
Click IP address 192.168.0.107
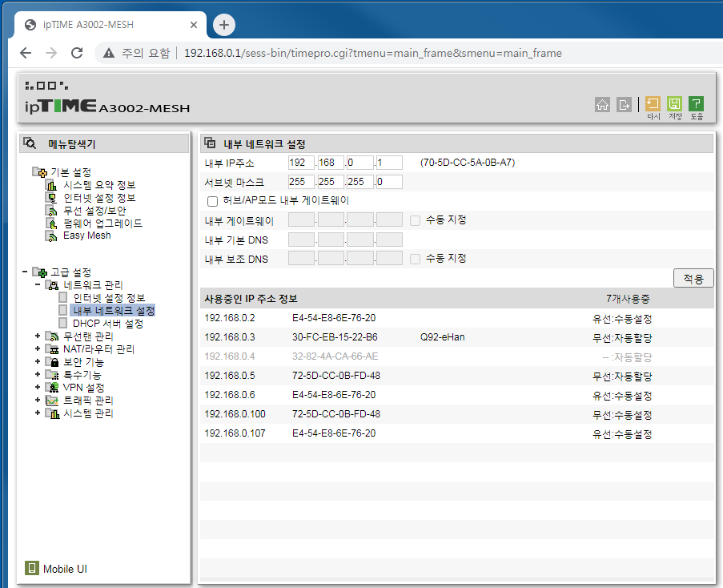click(x=235, y=433)
